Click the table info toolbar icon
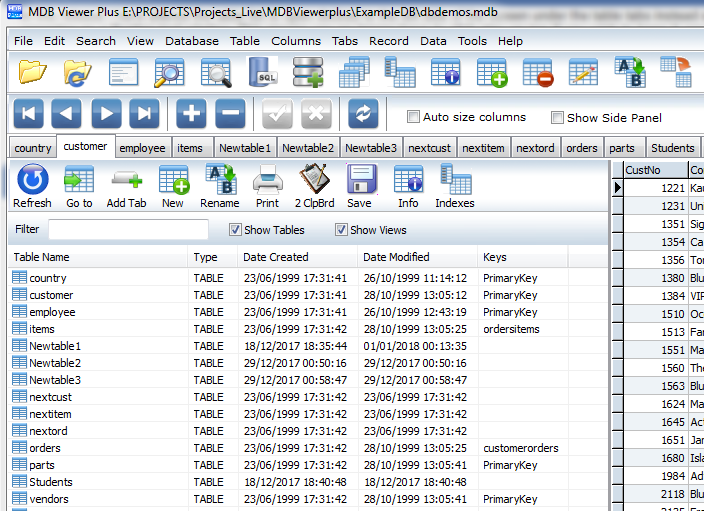 (445, 72)
